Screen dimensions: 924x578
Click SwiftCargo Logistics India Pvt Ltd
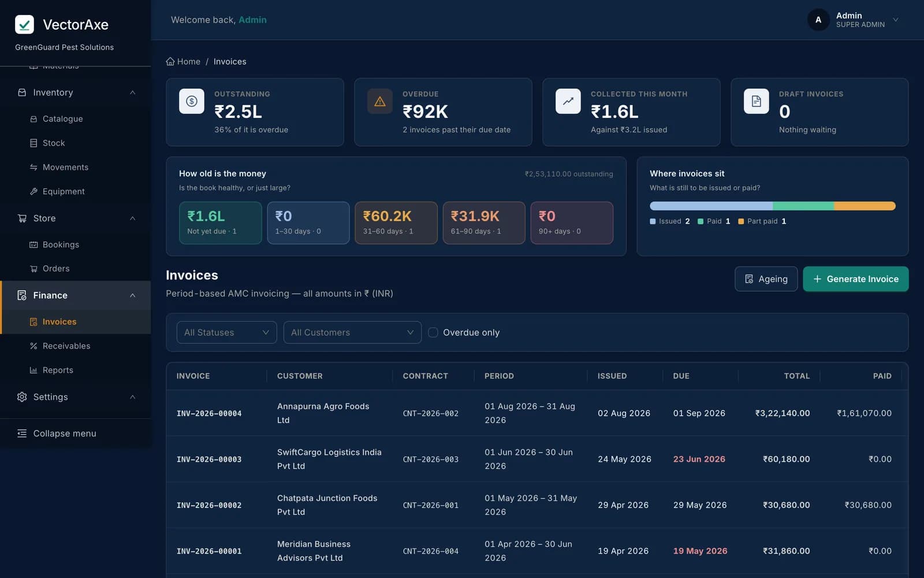(329, 459)
